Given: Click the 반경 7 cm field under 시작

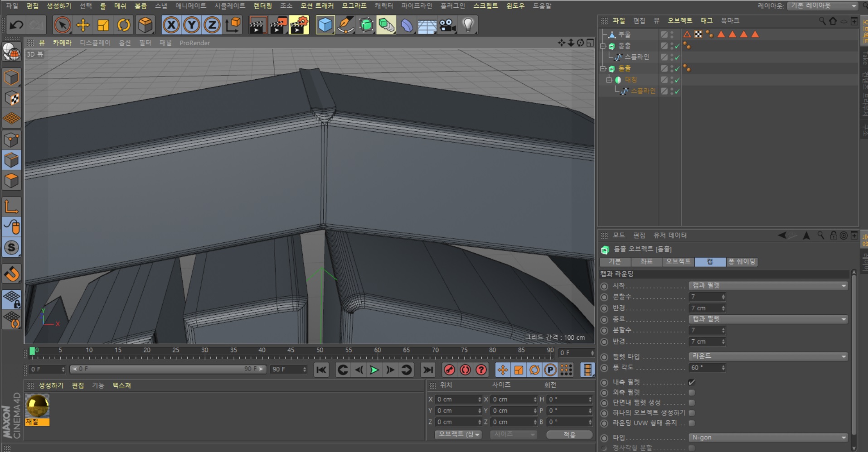Looking at the screenshot, I should [x=707, y=308].
